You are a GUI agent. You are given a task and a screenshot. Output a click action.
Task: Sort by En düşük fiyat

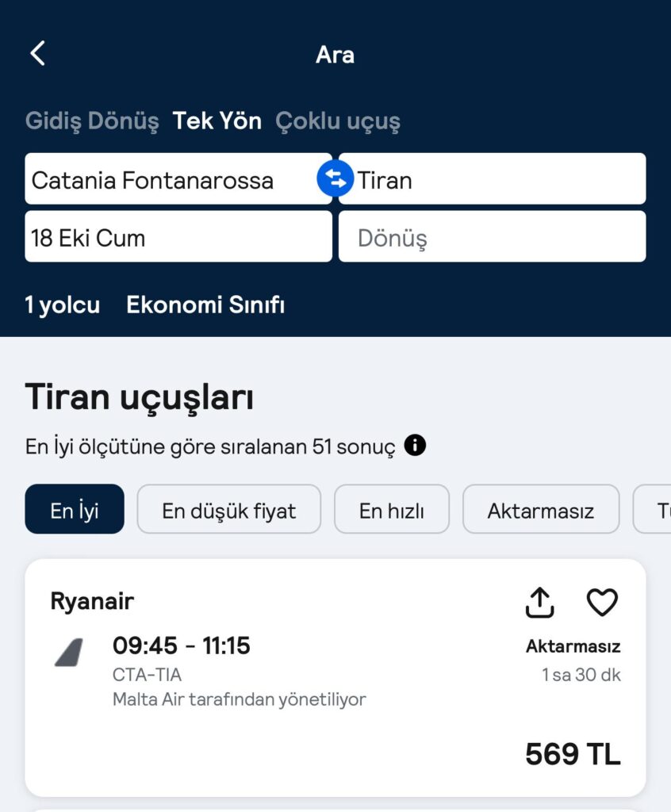click(x=229, y=509)
